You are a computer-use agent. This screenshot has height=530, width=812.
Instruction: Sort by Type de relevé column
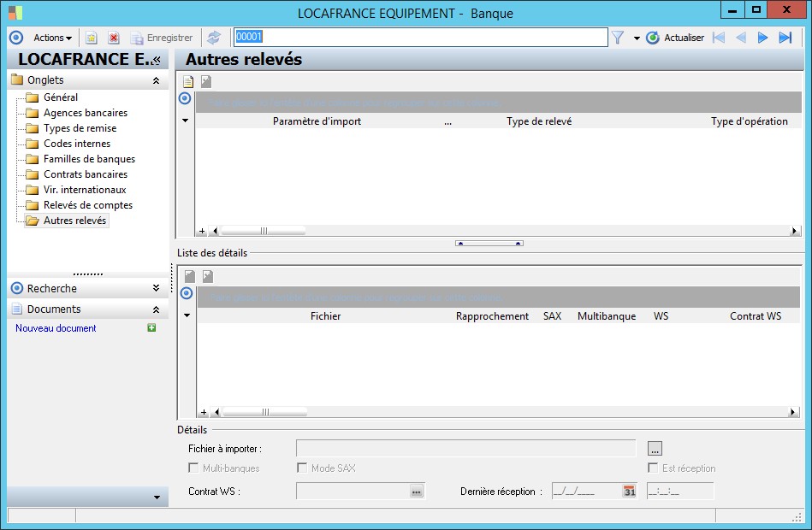coord(539,121)
